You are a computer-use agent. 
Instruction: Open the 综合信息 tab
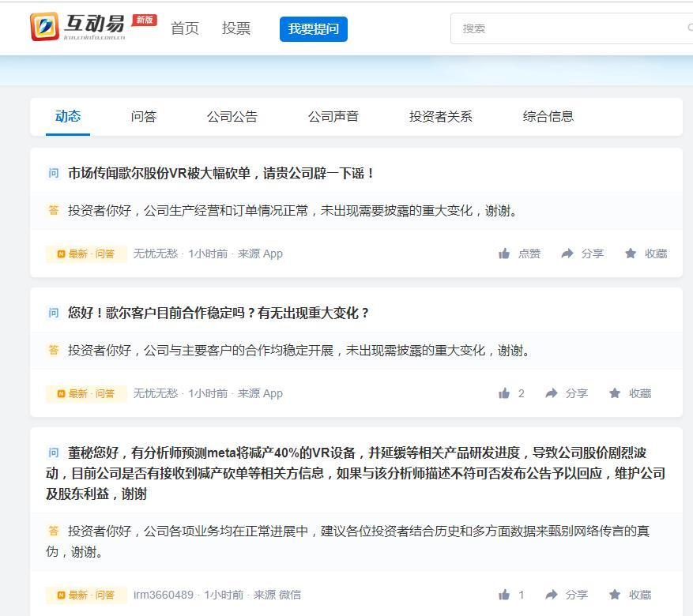pyautogui.click(x=548, y=116)
